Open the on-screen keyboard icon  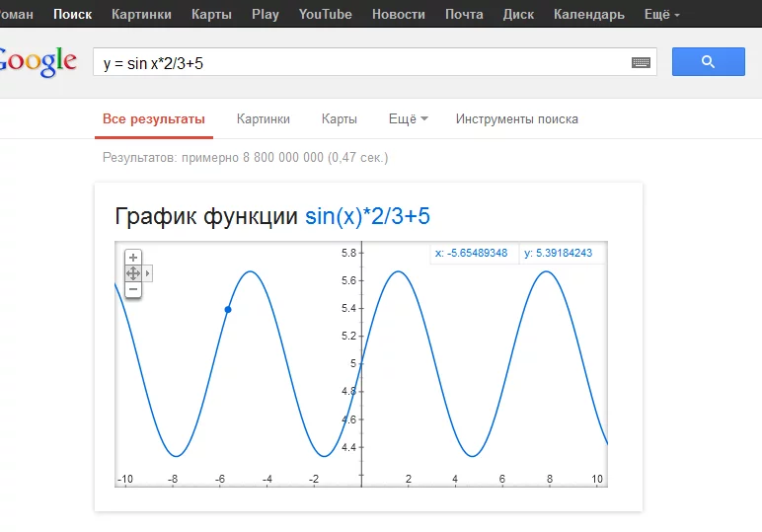[642, 62]
